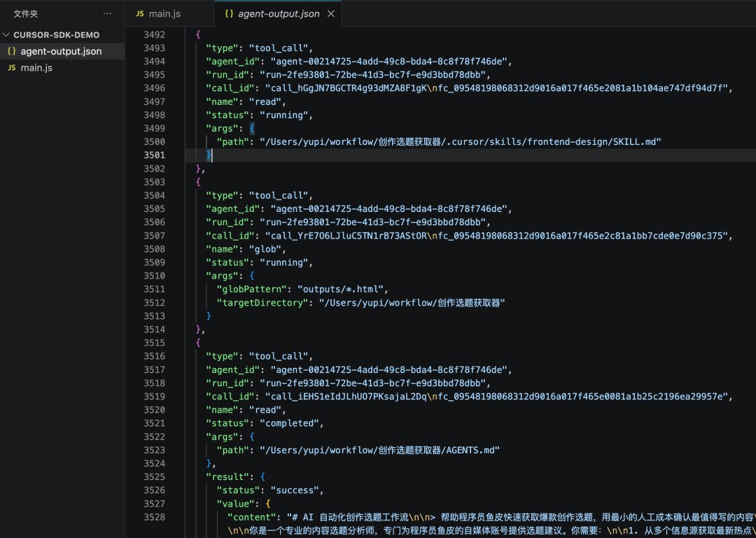Click the closing brace on line 3501
This screenshot has width=756, height=538.
[209, 155]
